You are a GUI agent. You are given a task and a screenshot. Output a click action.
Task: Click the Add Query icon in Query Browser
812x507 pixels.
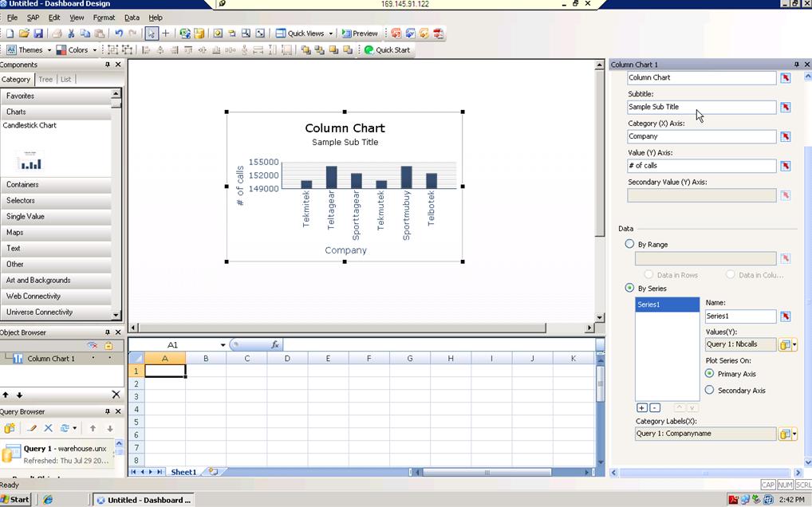pos(10,428)
